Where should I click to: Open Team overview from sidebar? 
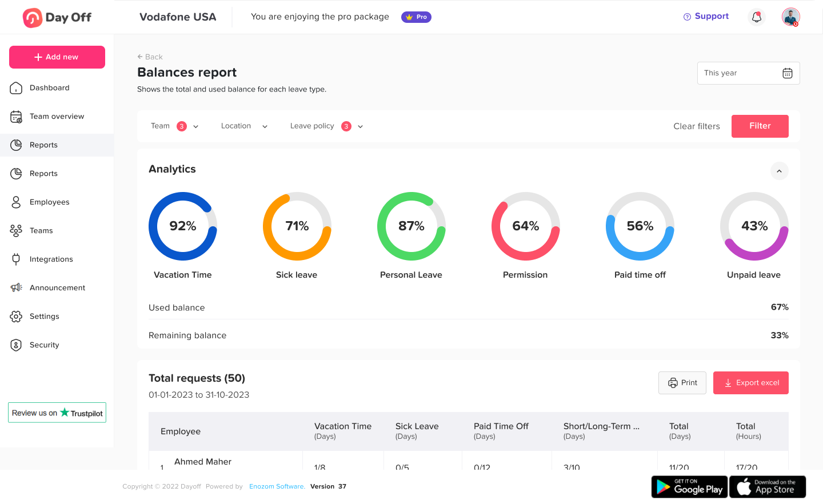[57, 117]
